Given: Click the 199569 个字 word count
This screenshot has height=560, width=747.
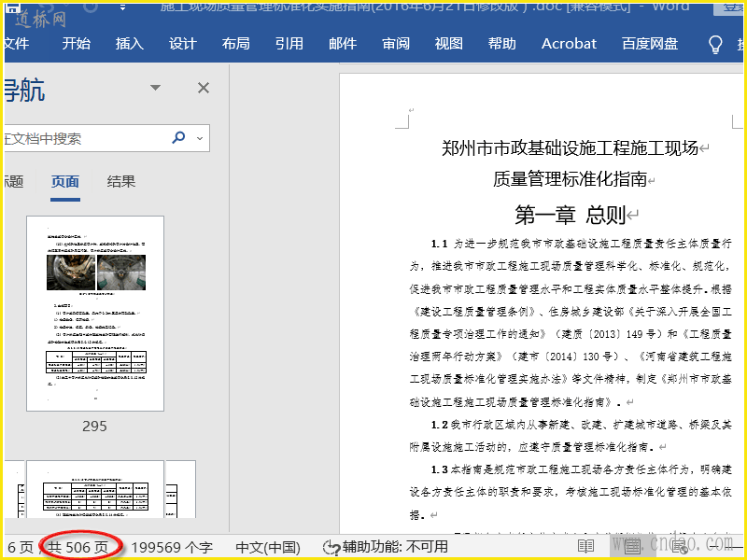Looking at the screenshot, I should pos(172,547).
